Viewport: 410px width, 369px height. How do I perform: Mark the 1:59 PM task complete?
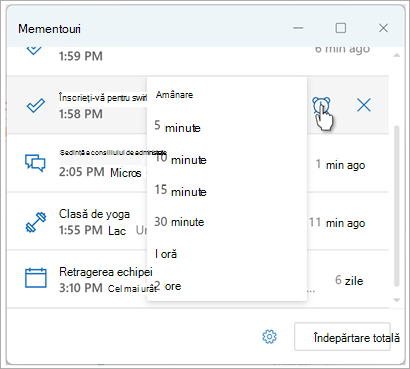(34, 50)
